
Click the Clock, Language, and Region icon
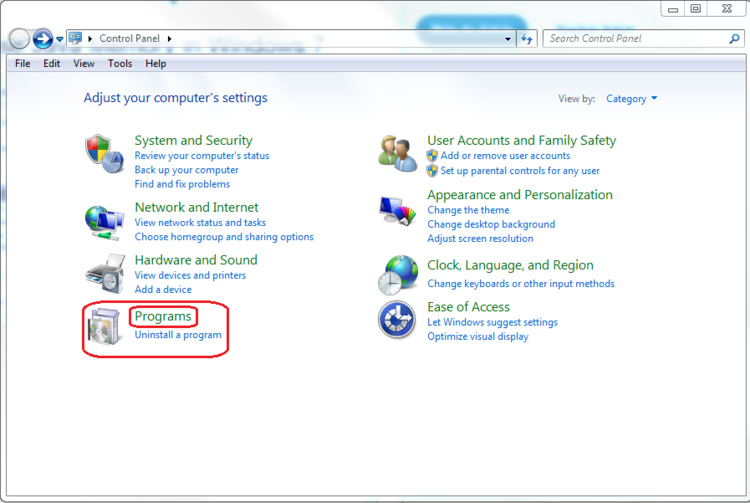(397, 274)
